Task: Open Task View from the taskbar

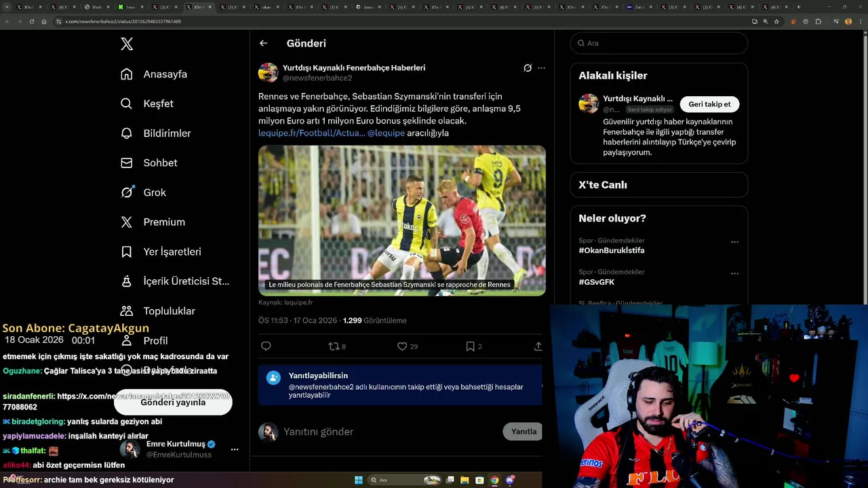Action: 450,480
